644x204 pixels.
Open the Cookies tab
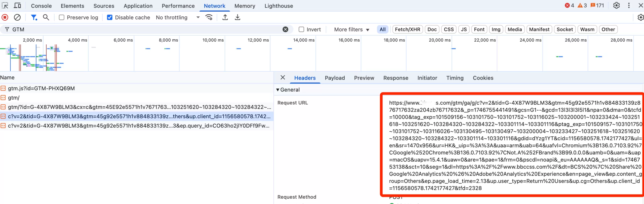pos(483,78)
